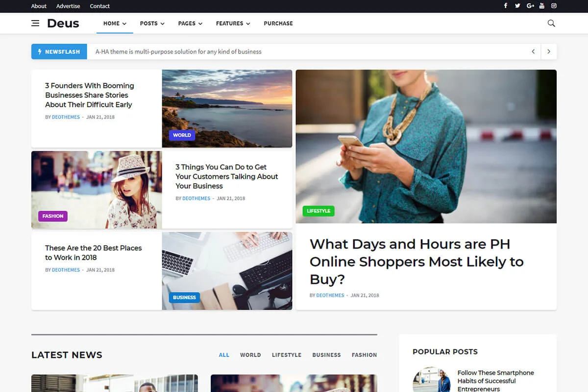Visit the YouTube social icon
588x392 pixels.
click(x=542, y=6)
